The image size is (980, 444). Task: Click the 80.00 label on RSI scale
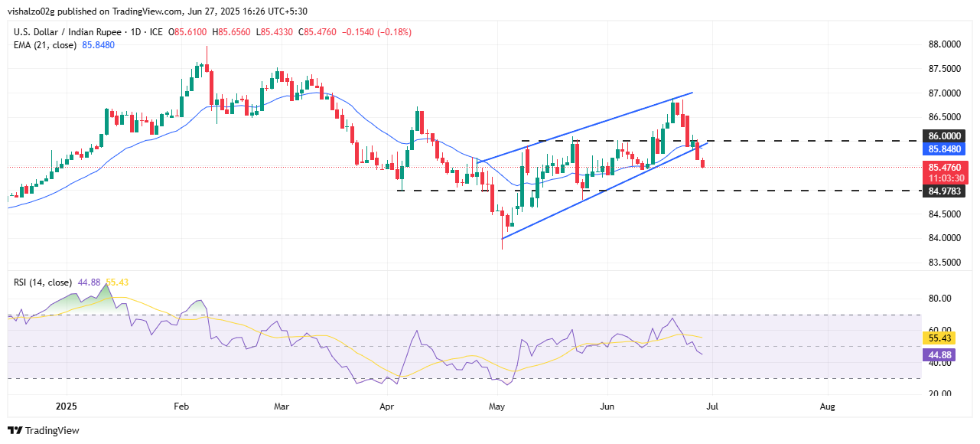click(939, 299)
